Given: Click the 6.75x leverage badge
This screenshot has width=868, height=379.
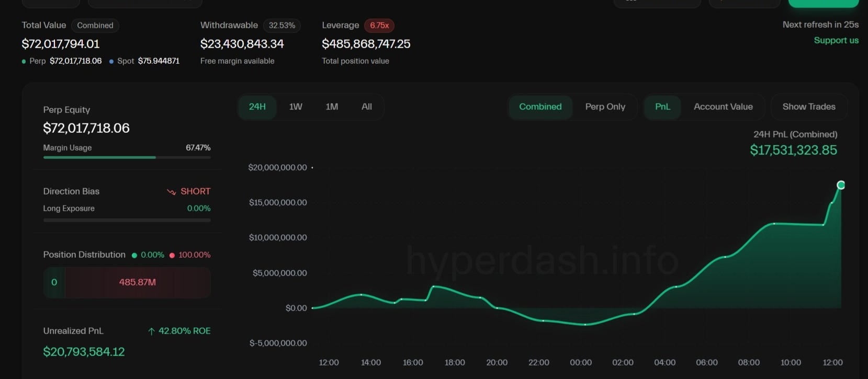Looking at the screenshot, I should (379, 26).
